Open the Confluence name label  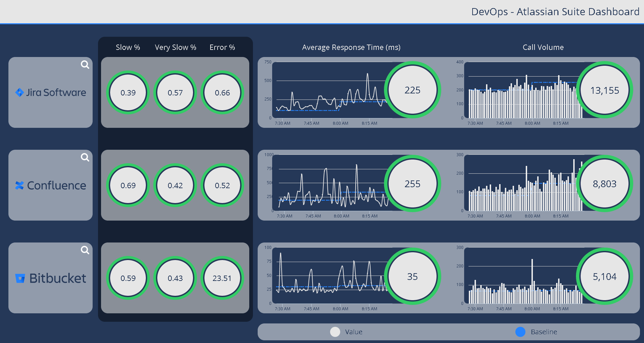(x=57, y=185)
